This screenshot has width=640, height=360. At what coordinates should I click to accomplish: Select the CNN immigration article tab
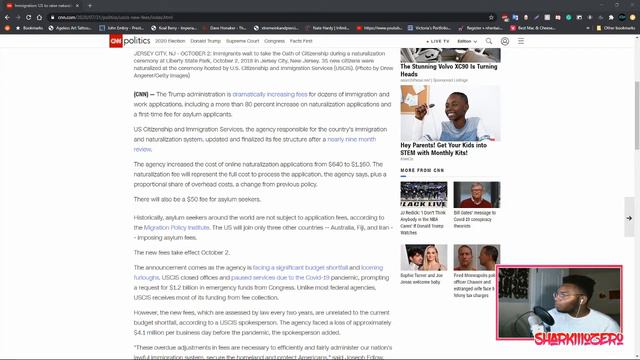[42, 6]
